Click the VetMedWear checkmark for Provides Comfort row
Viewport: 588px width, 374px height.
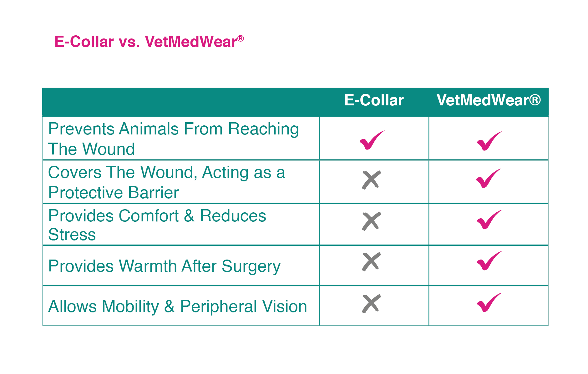(x=489, y=220)
